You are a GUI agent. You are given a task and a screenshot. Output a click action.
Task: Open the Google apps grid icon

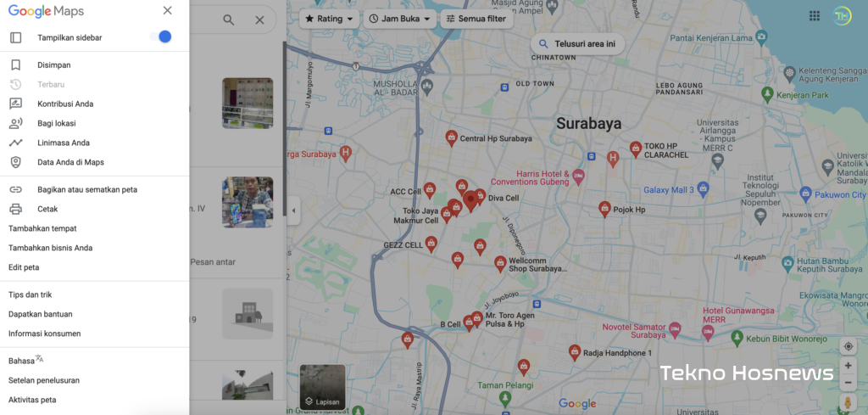815,16
